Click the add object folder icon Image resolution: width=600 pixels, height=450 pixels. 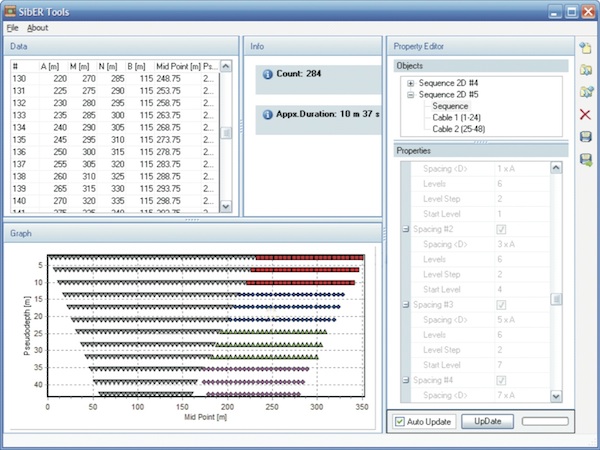(x=586, y=92)
